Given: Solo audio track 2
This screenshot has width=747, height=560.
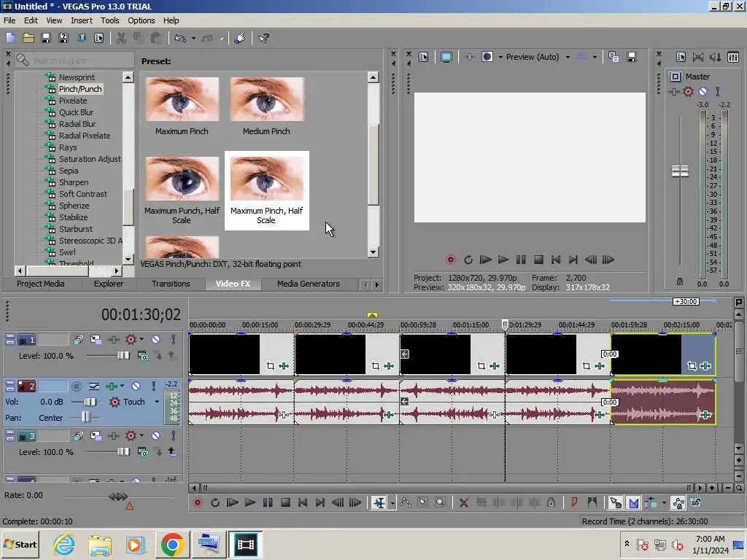Looking at the screenshot, I should click(153, 386).
